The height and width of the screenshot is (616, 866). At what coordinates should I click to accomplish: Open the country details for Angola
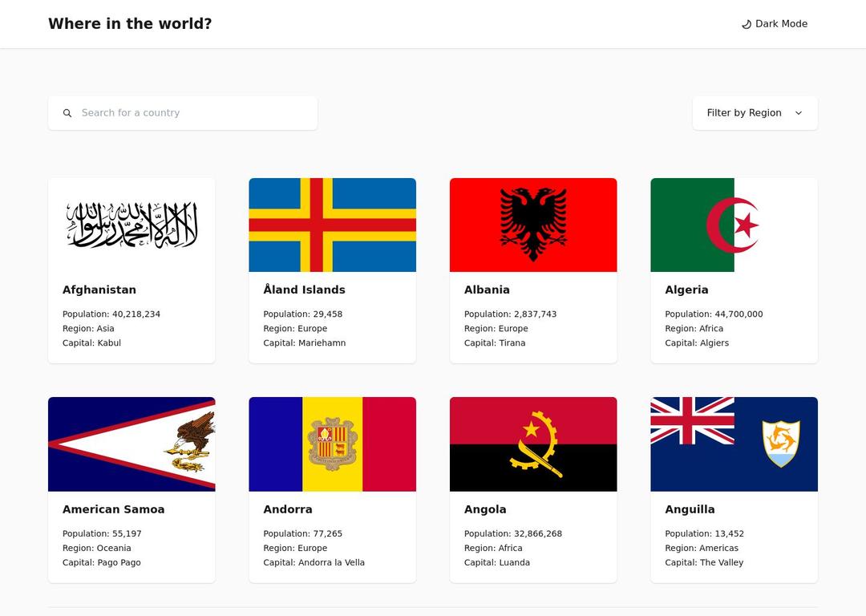[533, 489]
